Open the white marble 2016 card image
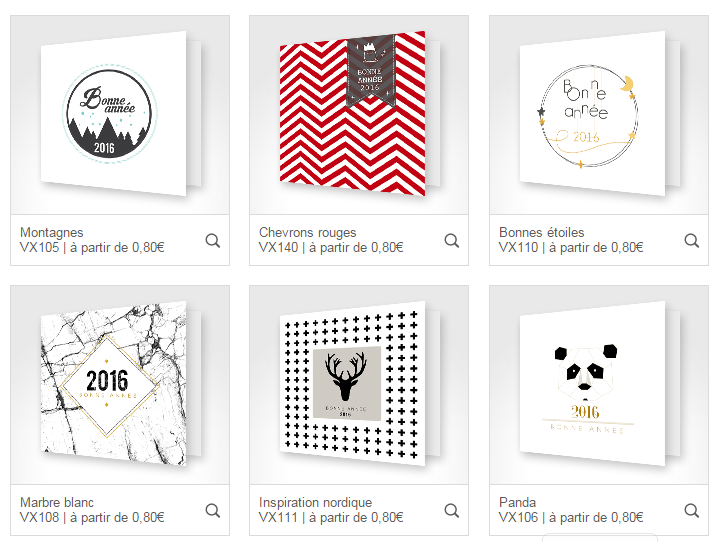Screen dimensions: 720x542 point(120,385)
